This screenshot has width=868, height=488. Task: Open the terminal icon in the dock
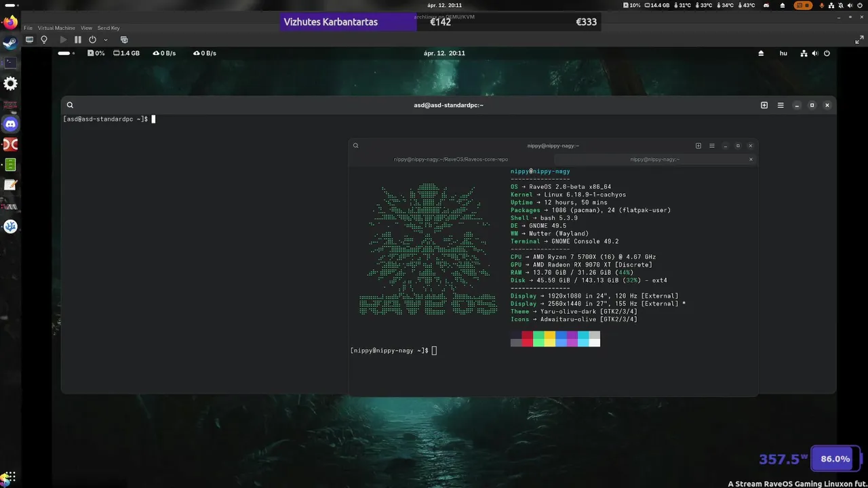pyautogui.click(x=10, y=63)
